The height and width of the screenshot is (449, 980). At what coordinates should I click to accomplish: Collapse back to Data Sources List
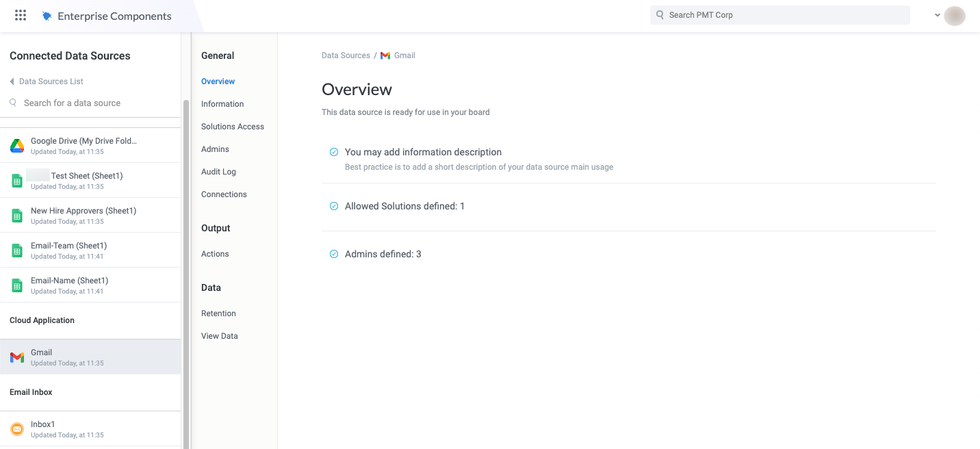pyautogui.click(x=46, y=81)
